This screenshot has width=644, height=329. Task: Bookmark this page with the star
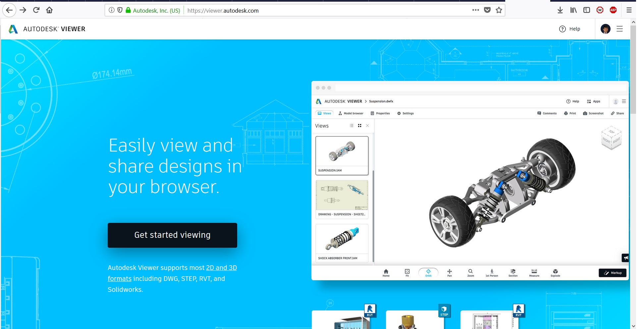[499, 10]
